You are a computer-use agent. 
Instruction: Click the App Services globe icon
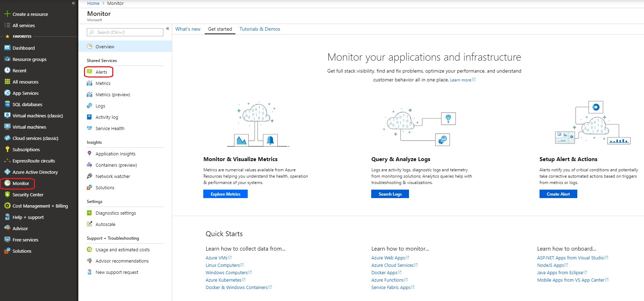[7, 93]
